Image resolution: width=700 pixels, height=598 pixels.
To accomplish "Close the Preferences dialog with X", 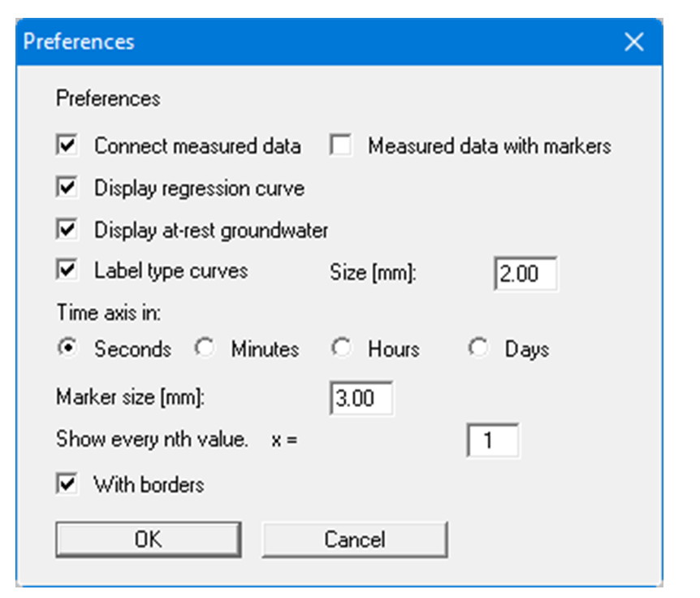I will (x=633, y=42).
